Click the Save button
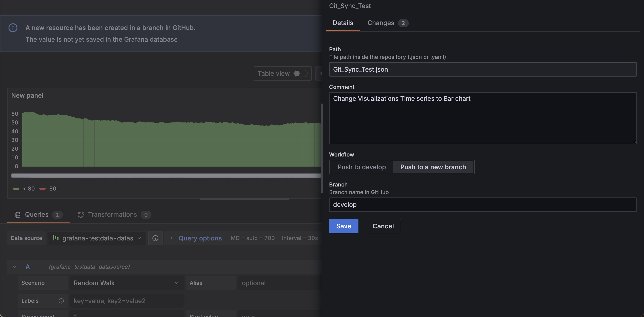The image size is (644, 317). (x=343, y=226)
